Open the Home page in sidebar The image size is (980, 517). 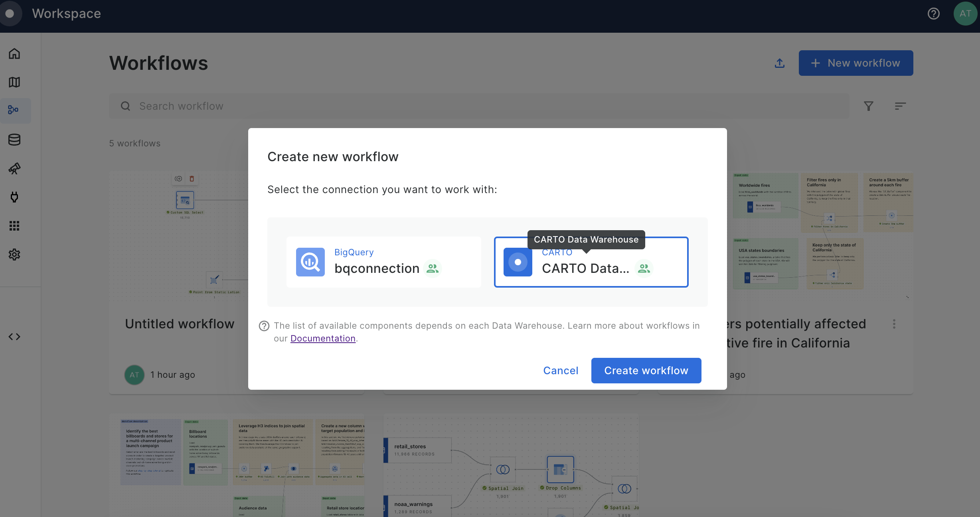coord(14,53)
